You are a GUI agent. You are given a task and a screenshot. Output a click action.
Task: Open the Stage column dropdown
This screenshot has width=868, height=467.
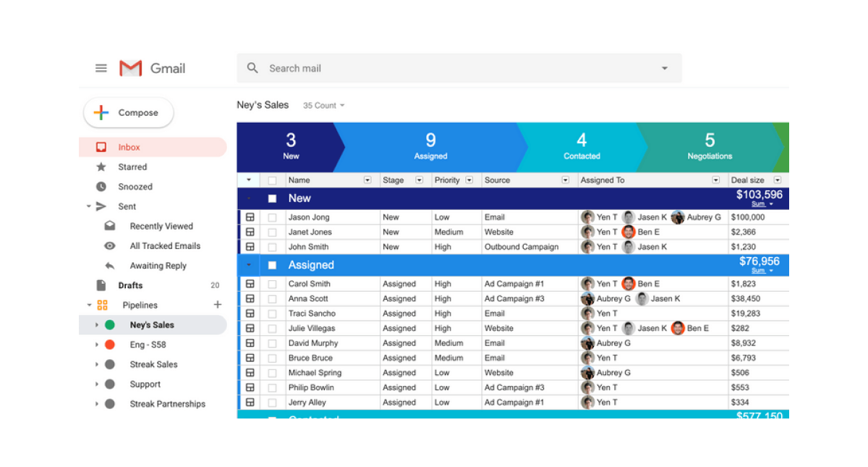point(420,180)
